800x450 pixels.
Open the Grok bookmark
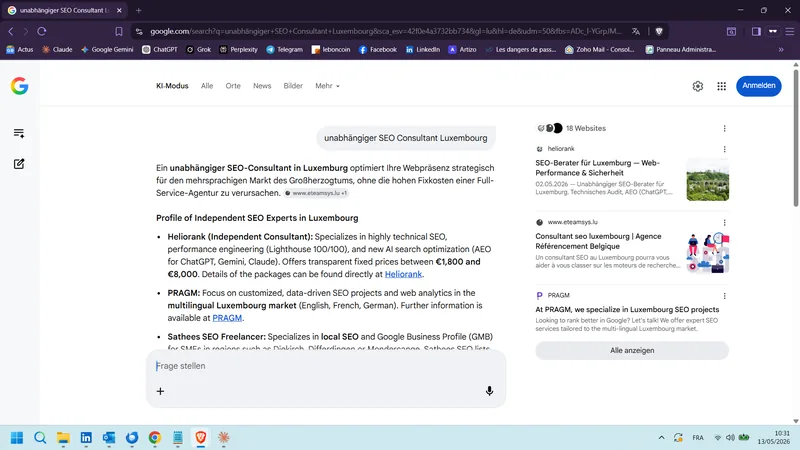coord(198,49)
